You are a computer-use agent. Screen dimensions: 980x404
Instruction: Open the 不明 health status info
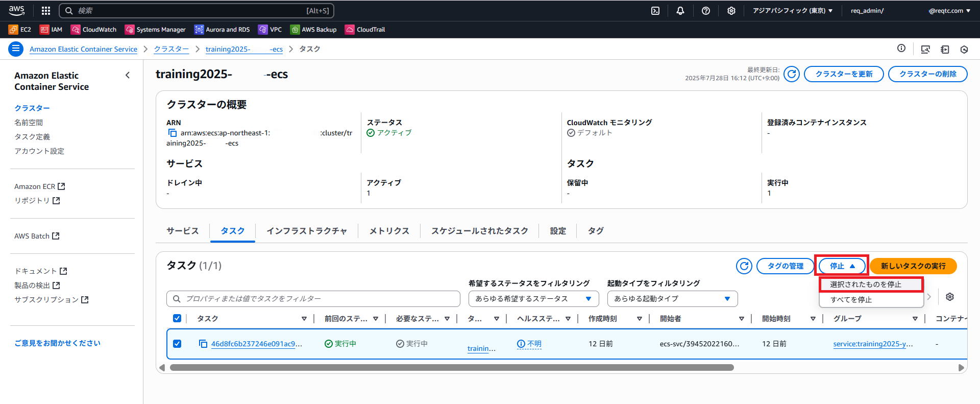pos(529,344)
